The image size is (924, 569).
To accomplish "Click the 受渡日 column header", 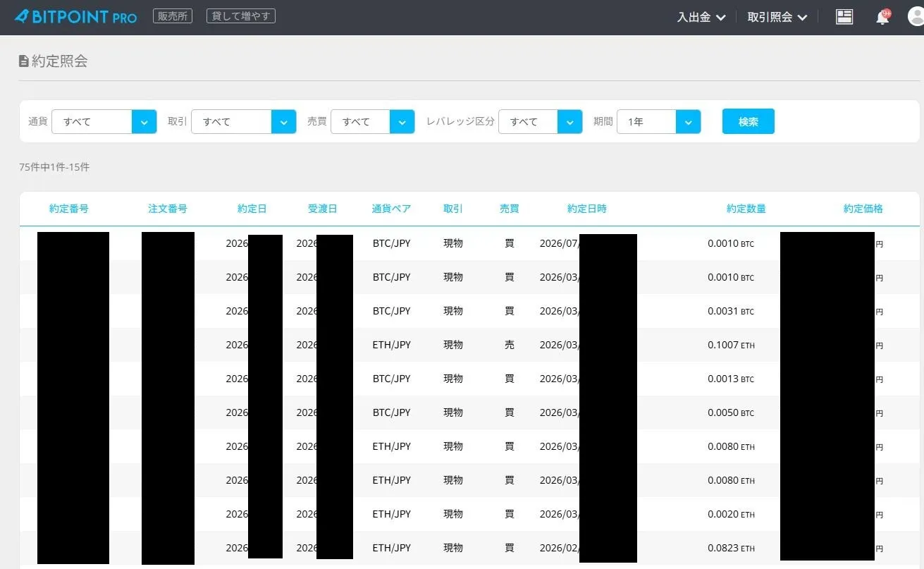I will (323, 209).
